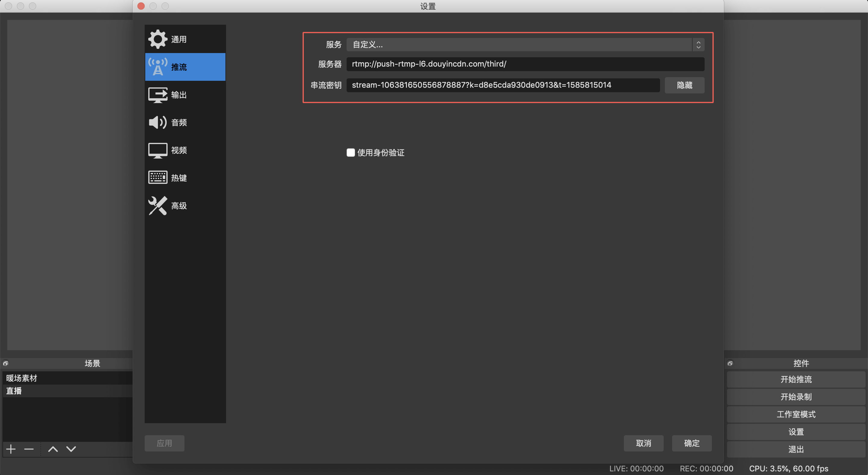Open Video (视频) monitor icon
Screen dimensions: 868x475
158,150
